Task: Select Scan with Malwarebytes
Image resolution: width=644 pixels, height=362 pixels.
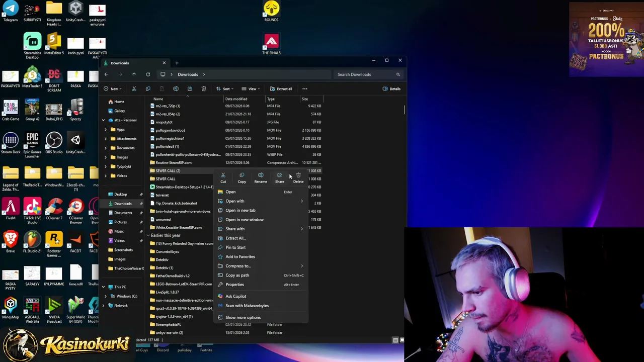Action: 260,306
